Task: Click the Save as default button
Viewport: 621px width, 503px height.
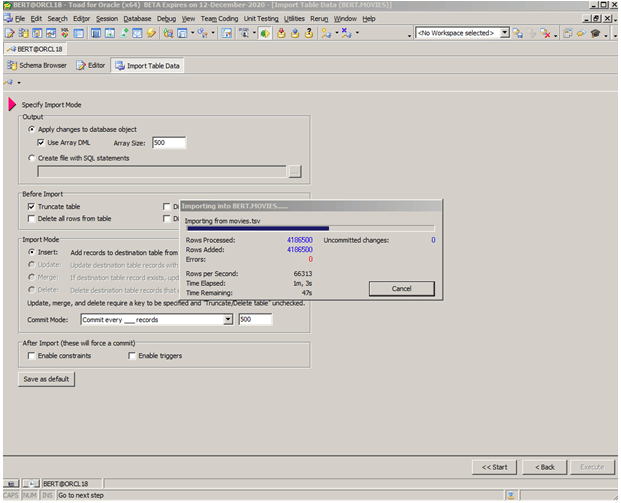Action: [x=46, y=379]
